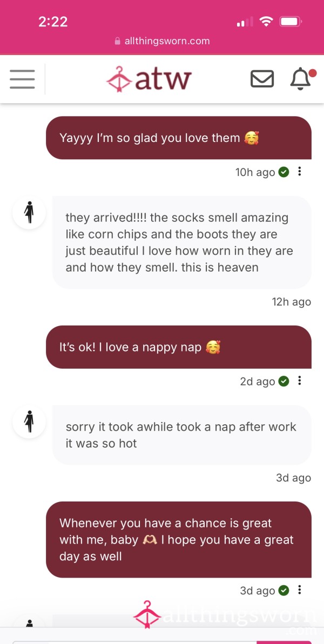Select the allthingsworn.com browser address bar
Viewport: 324px width, 644px height.
(162, 41)
